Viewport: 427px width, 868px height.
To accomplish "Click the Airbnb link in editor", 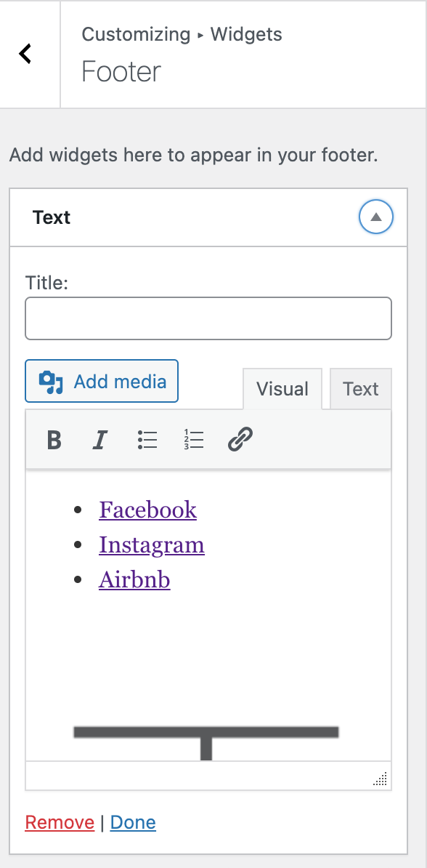I will (x=134, y=580).
